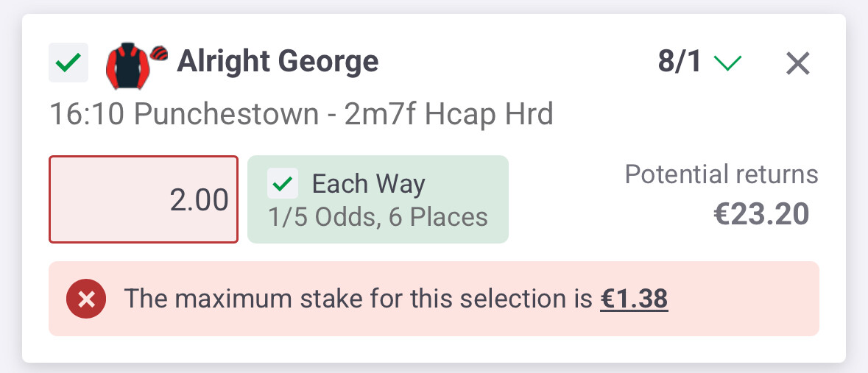
Task: Select the Alright George horse name
Action: pyautogui.click(x=278, y=62)
